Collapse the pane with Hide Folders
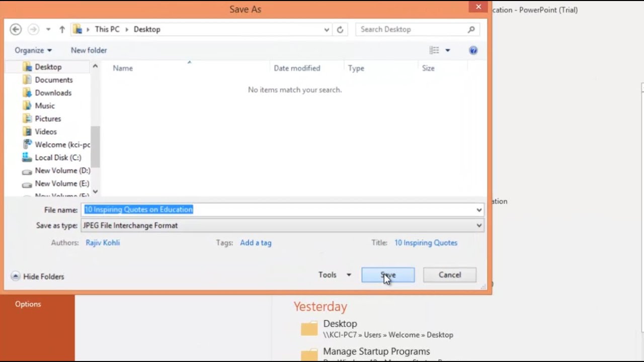The image size is (644, 362). click(38, 277)
